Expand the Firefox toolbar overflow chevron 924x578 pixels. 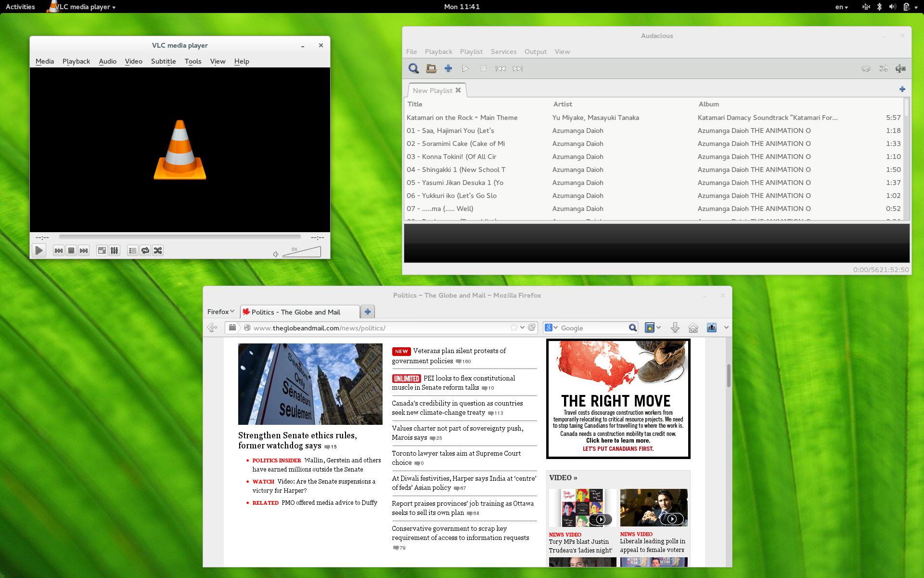(726, 328)
